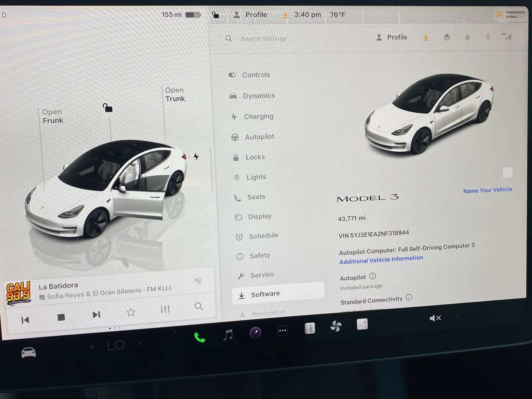Open the music note app
This screenshot has height=399, width=532.
[x=228, y=334]
